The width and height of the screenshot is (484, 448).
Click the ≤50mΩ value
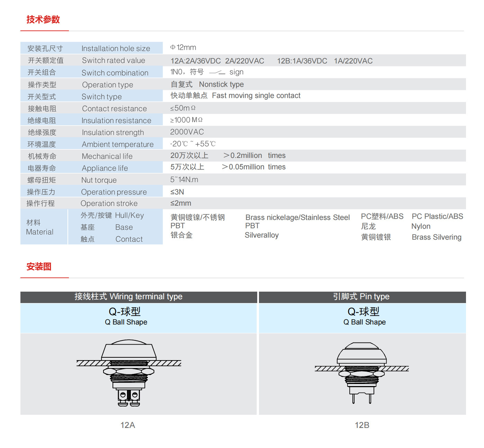tap(183, 108)
